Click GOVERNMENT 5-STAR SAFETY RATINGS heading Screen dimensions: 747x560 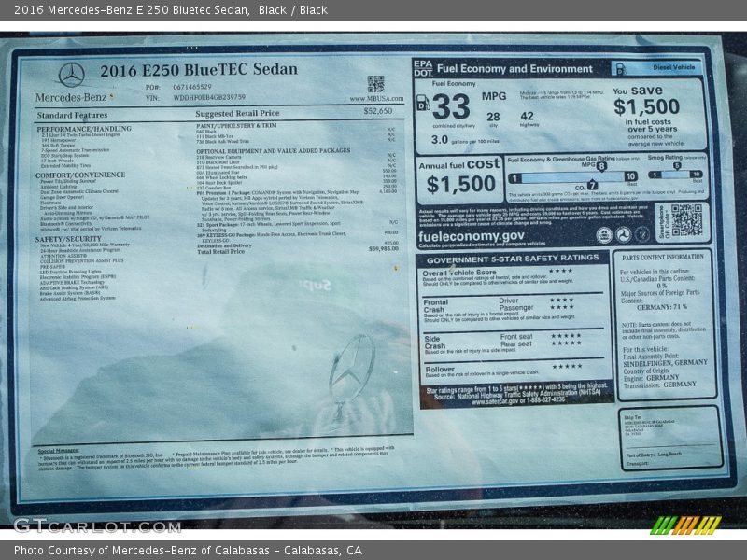[x=513, y=259]
